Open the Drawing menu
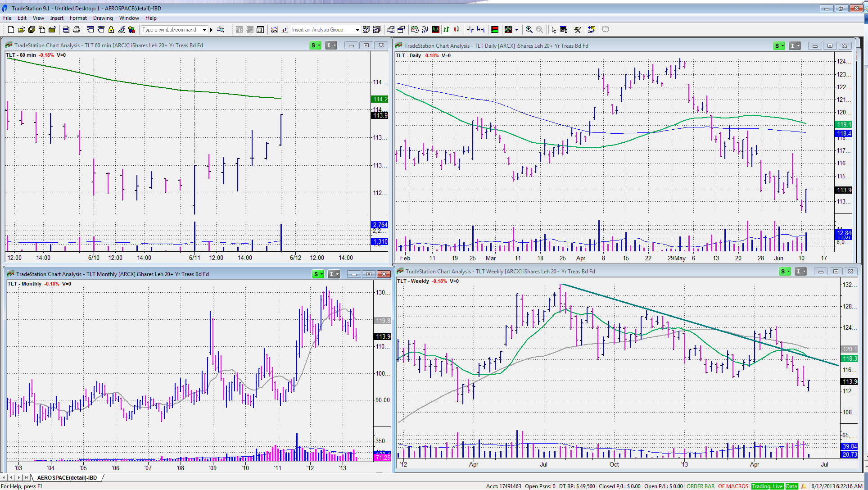Viewport: 868px width, 490px height. pos(103,18)
